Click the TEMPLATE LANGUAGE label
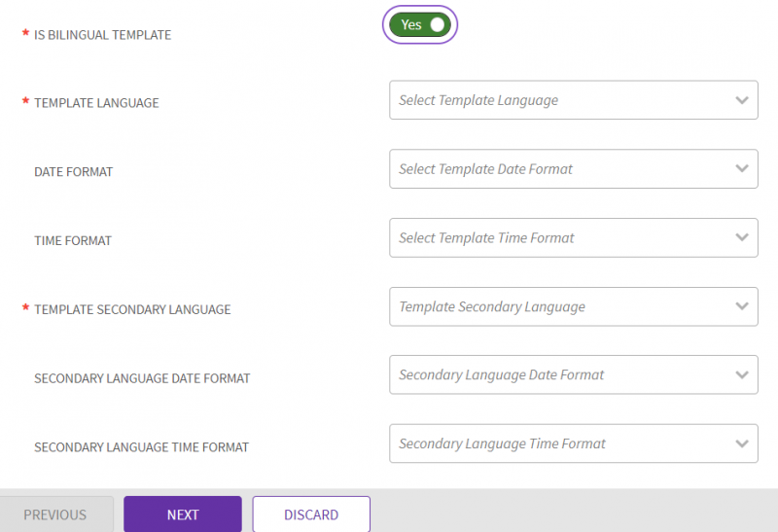 point(96,103)
